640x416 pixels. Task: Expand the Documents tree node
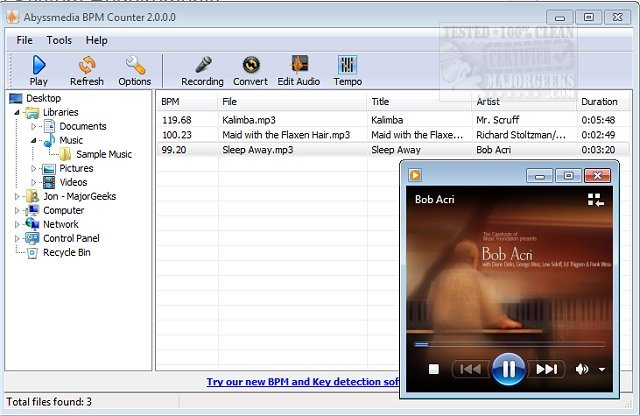pyautogui.click(x=33, y=127)
